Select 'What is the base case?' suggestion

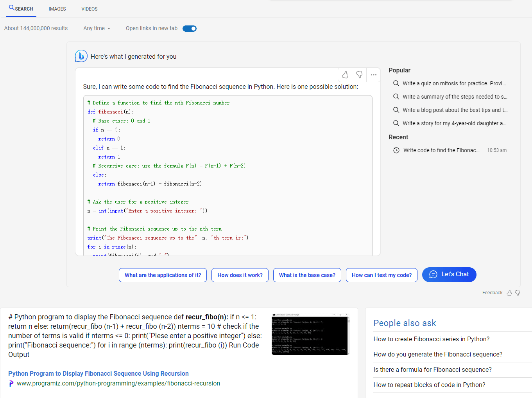(307, 275)
